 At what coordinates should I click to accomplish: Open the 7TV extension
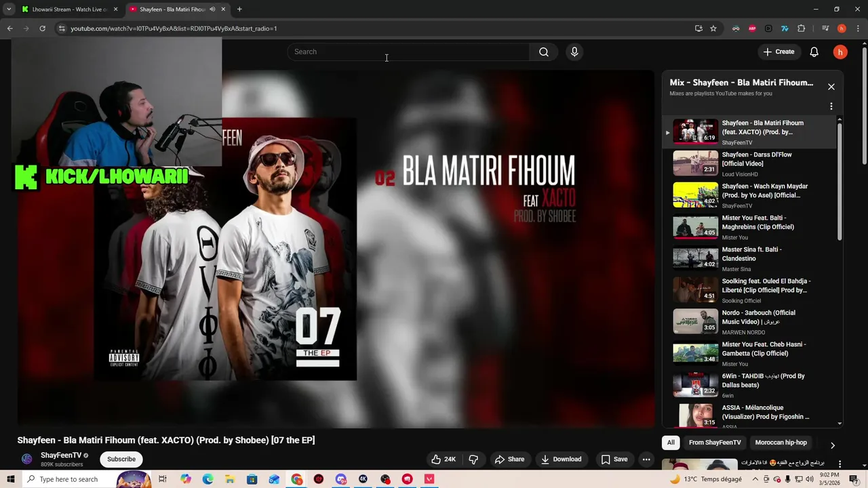[785, 28]
